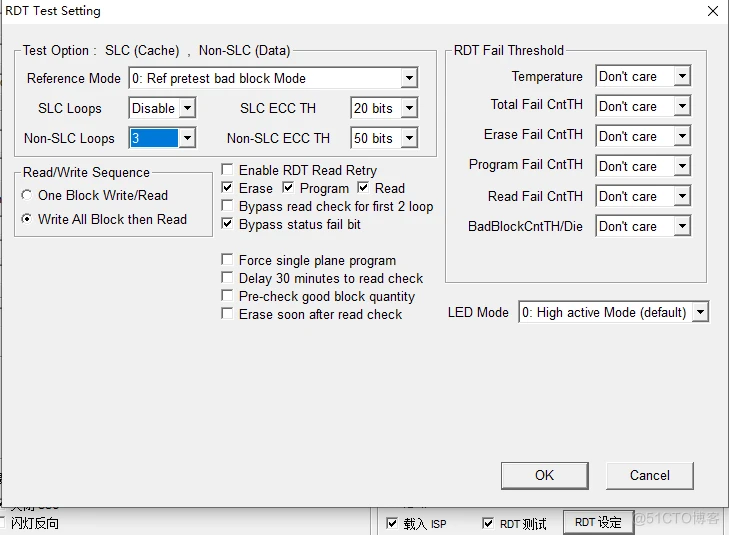Toggle 闪灯反向 checkbox in background window
This screenshot has height=535, width=729.
(x=3, y=523)
